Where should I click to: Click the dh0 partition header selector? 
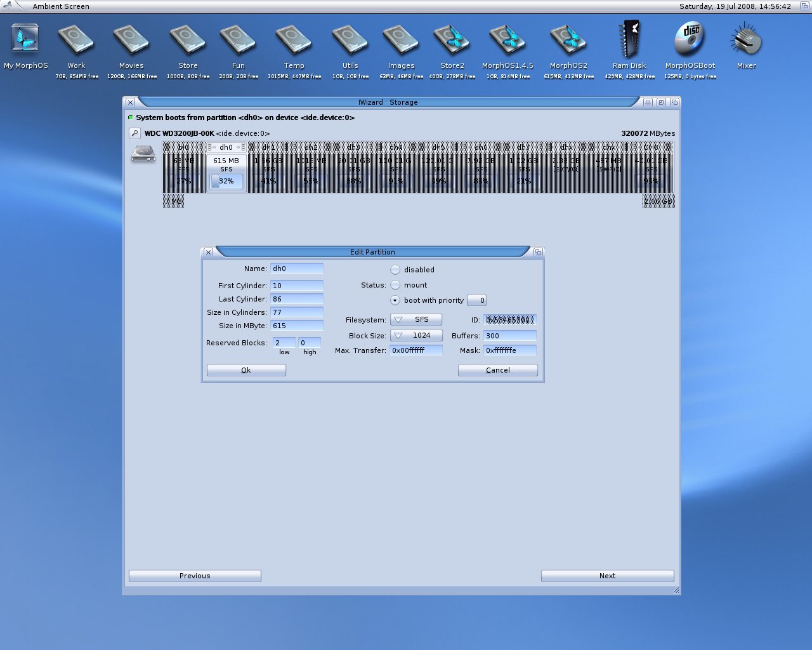click(226, 147)
